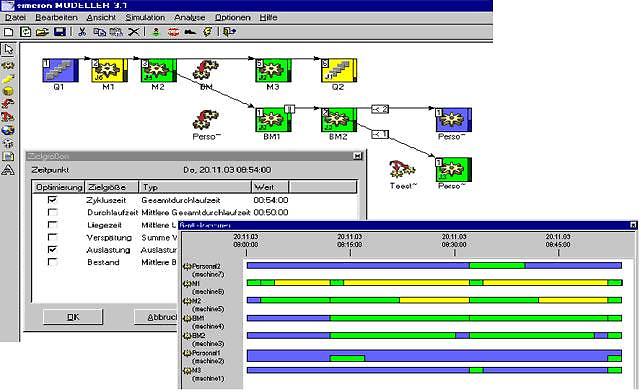Select the yellow M1 machine node
Screen dimensions: 641x392
pos(109,70)
